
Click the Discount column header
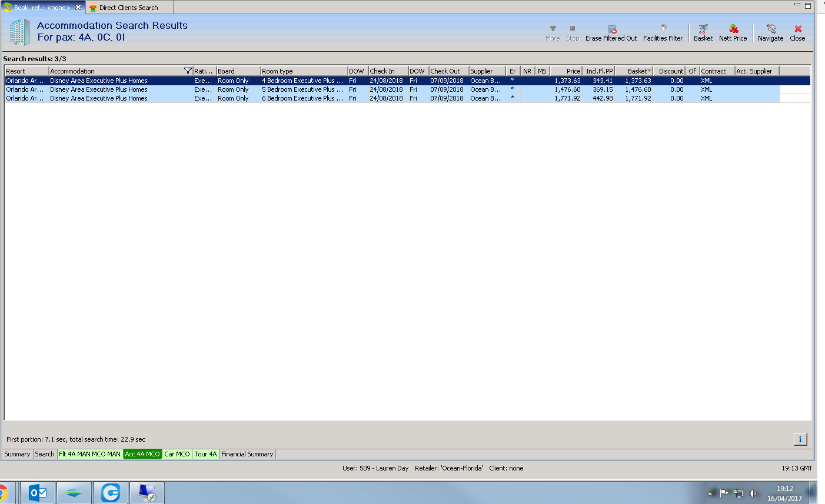(670, 71)
